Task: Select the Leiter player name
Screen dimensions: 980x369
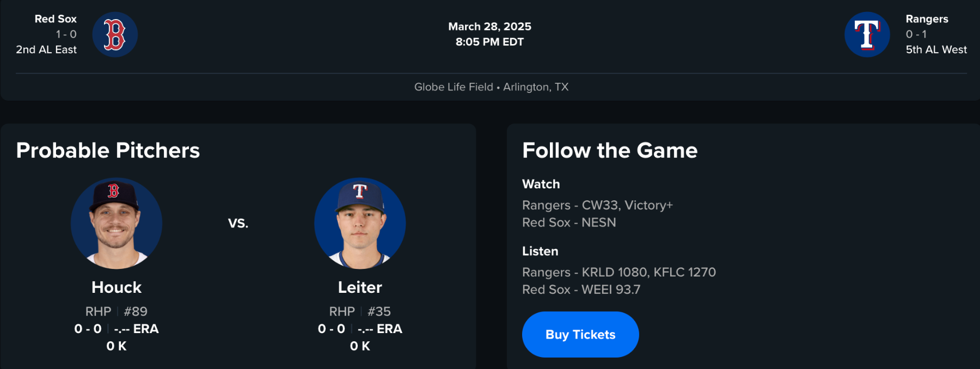Action: (360, 287)
